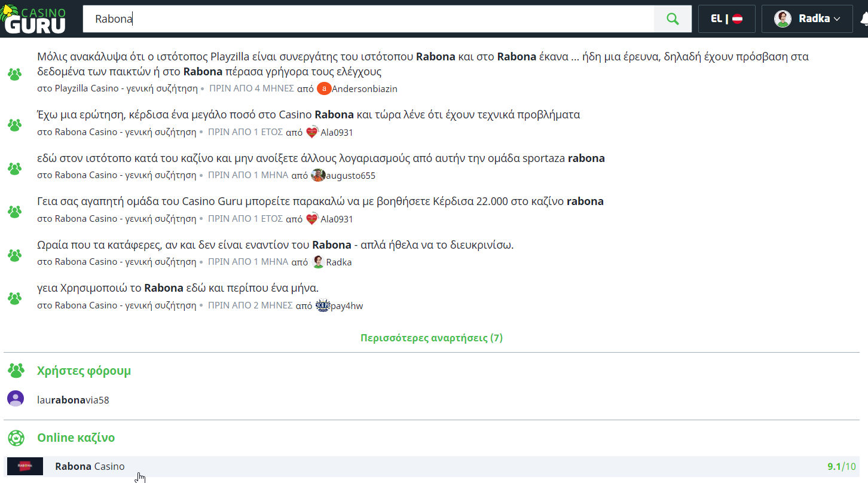Click the notification bell icon
Viewport: 868px width, 483px height.
pos(863,19)
